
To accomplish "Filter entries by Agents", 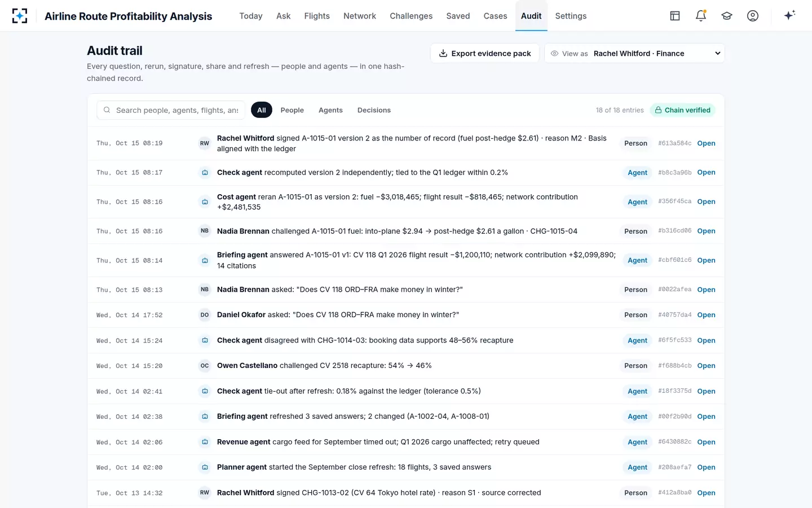I will tap(330, 110).
